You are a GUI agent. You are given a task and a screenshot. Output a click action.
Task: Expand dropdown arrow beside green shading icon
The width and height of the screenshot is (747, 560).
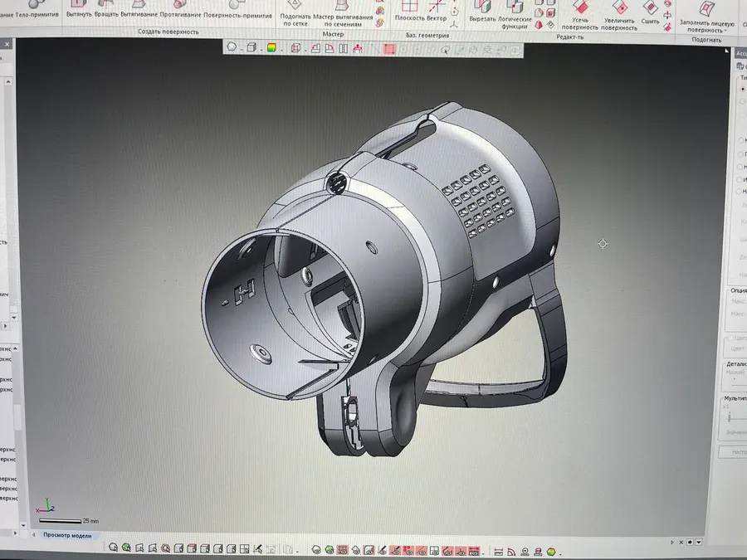281,50
